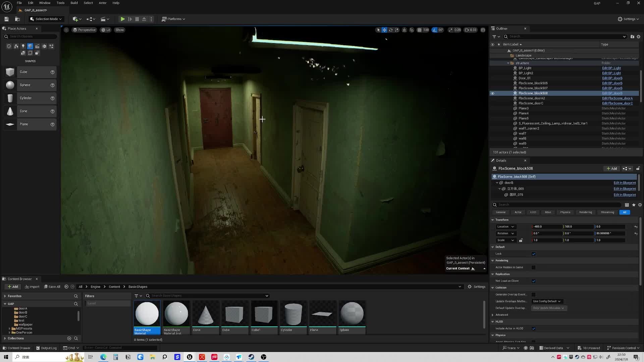Click the Sphere shape help icon

52,85
